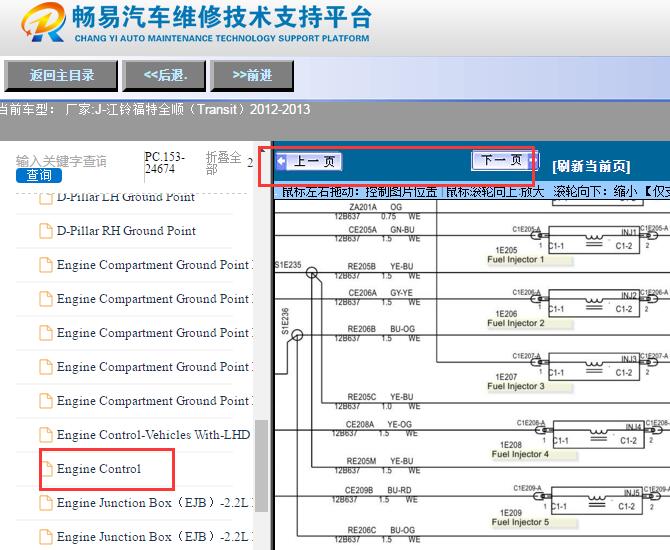Click the scrollbar thumb of the diagram list

coord(262,466)
